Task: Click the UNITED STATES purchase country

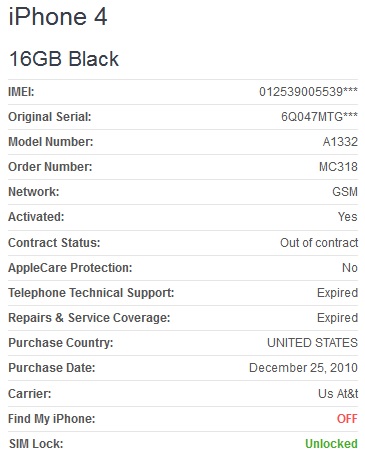Action: (312, 343)
